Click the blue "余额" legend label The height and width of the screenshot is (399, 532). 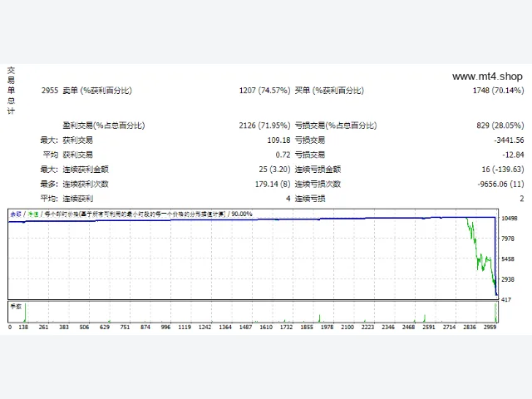coord(16,214)
